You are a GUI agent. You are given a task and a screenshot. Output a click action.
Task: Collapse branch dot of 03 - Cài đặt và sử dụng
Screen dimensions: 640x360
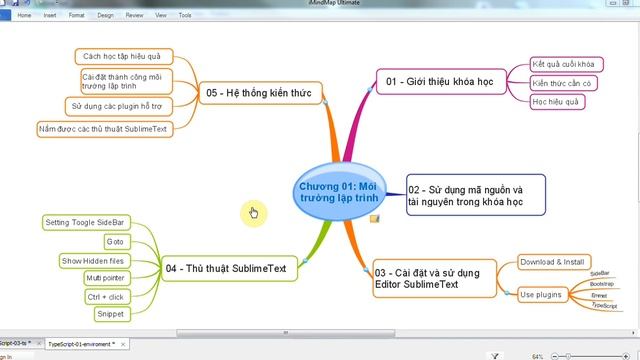coord(366,270)
